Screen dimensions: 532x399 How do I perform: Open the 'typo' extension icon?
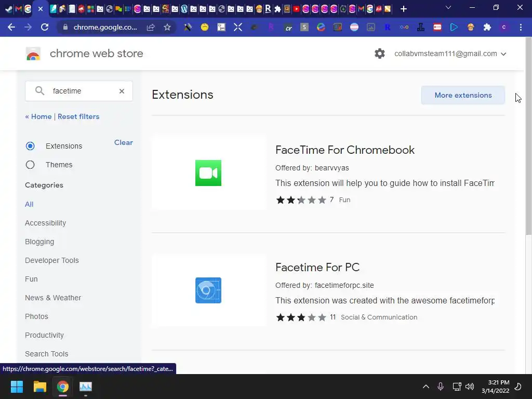pyautogui.click(x=221, y=27)
